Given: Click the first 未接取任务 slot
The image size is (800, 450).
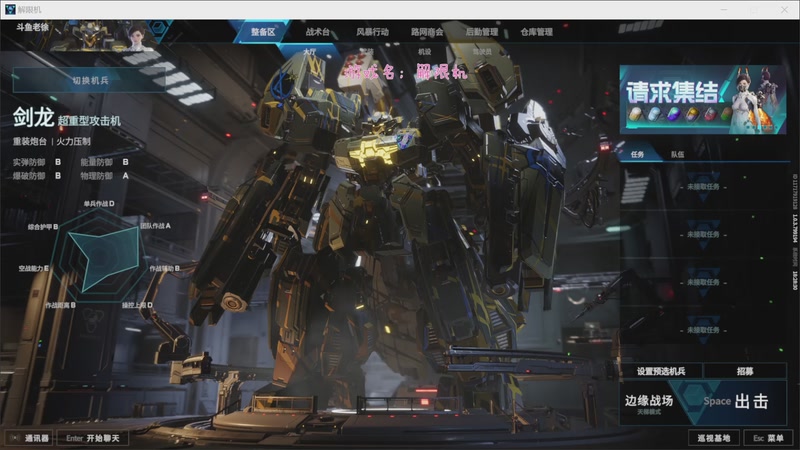Looking at the screenshot, I should 703,187.
